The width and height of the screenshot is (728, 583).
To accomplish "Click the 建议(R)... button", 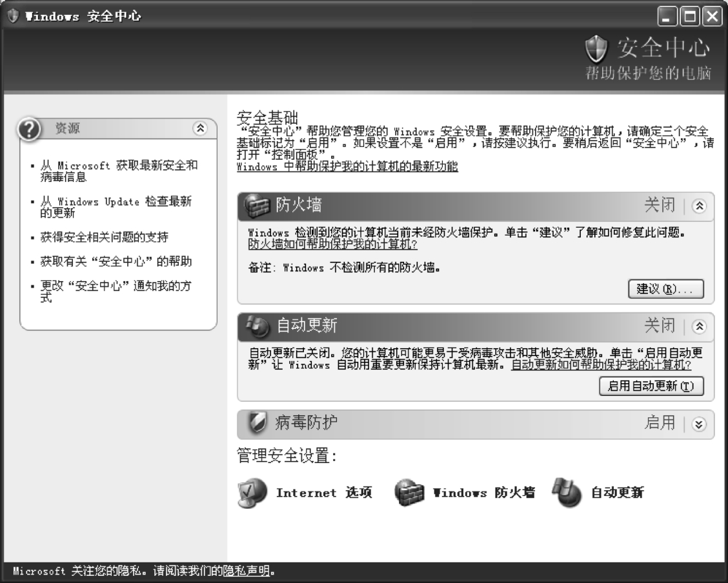I will coord(666,289).
